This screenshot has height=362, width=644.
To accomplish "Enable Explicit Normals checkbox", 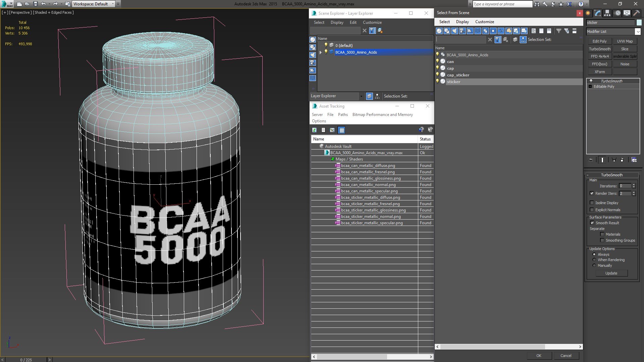I will (x=592, y=210).
